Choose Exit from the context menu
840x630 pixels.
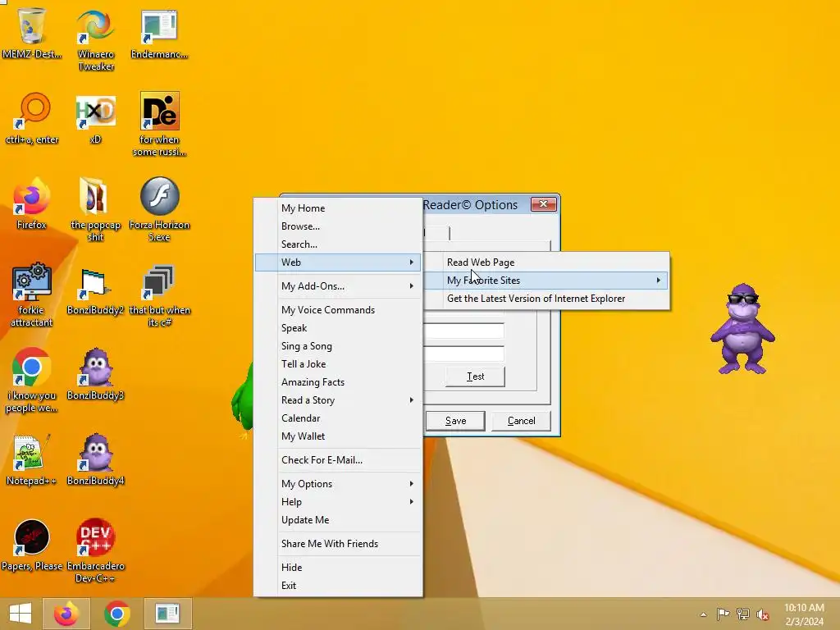pyautogui.click(x=338, y=586)
